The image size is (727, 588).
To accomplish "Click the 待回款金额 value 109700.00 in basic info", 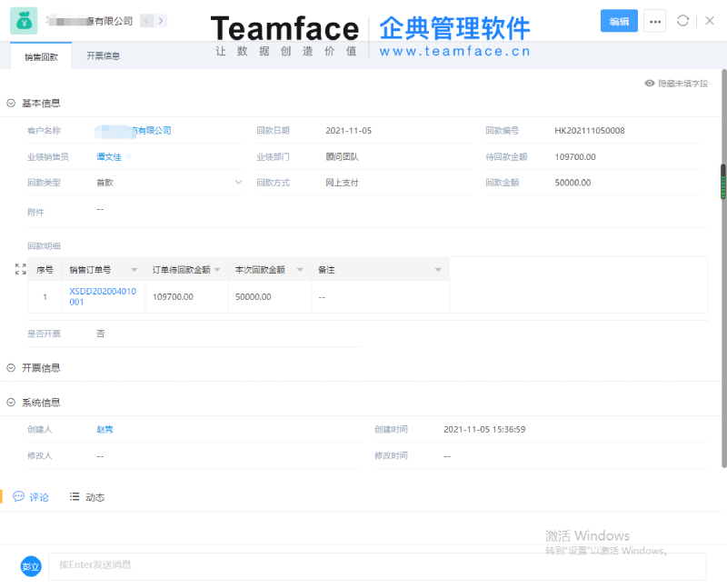I will [x=575, y=156].
